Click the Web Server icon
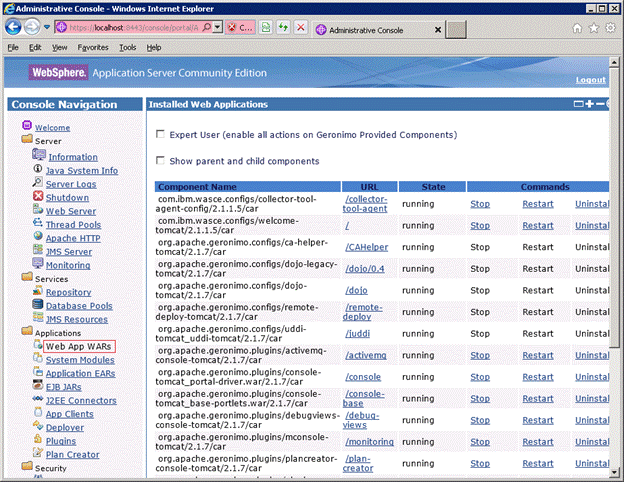This screenshot has height=482, width=624. pyautogui.click(x=38, y=209)
